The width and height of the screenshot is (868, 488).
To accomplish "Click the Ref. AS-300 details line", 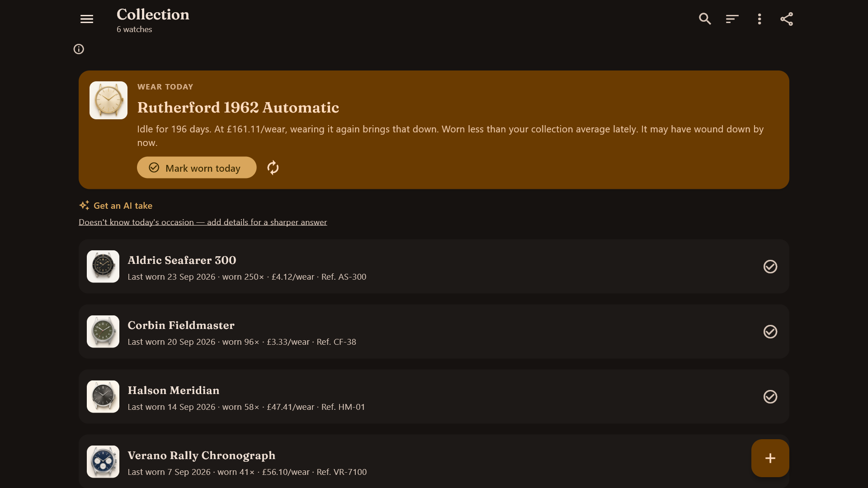I will [x=247, y=277].
